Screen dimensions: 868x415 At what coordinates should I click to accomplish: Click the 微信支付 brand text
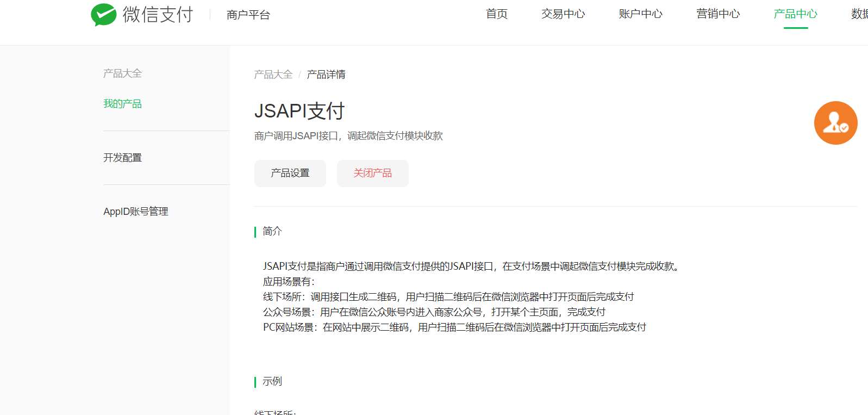158,15
